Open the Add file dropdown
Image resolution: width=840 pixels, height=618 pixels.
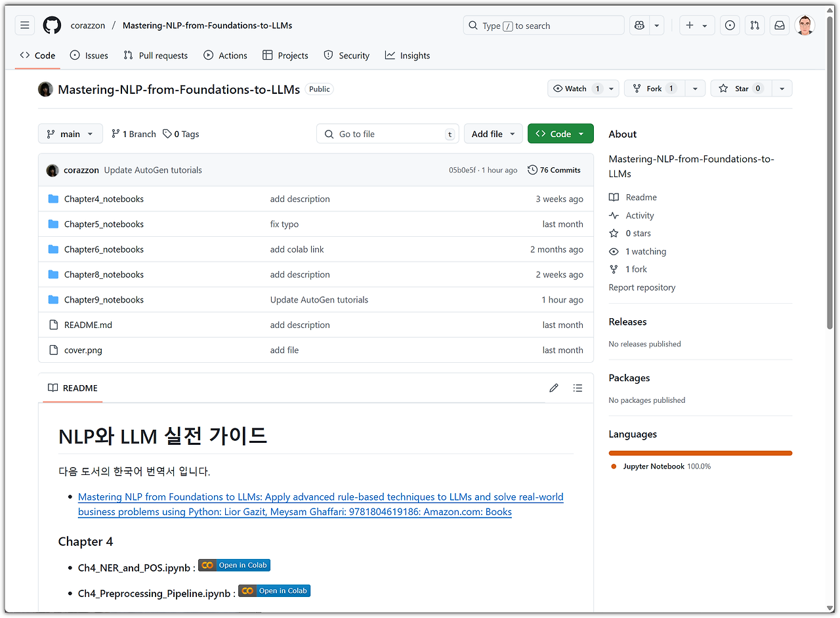tap(493, 134)
